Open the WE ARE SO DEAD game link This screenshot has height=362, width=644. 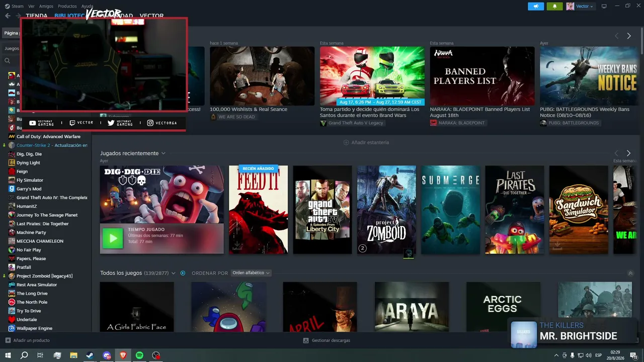[x=232, y=117]
